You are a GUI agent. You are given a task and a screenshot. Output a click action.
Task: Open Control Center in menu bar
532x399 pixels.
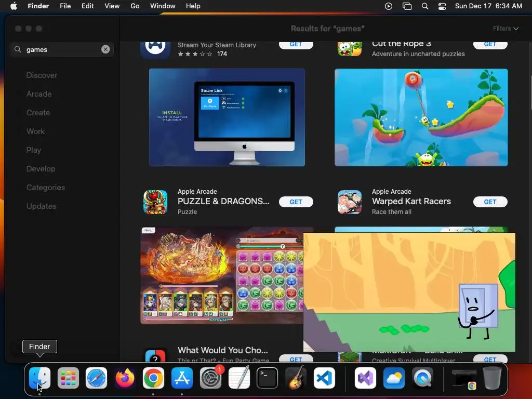pos(442,6)
